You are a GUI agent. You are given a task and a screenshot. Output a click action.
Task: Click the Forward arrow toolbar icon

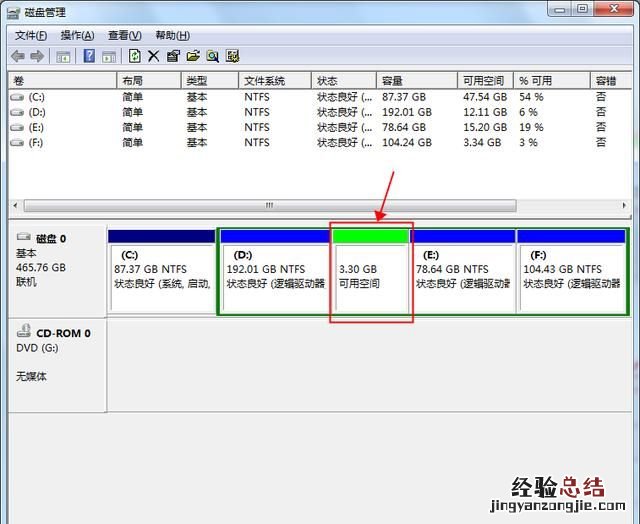point(37,56)
